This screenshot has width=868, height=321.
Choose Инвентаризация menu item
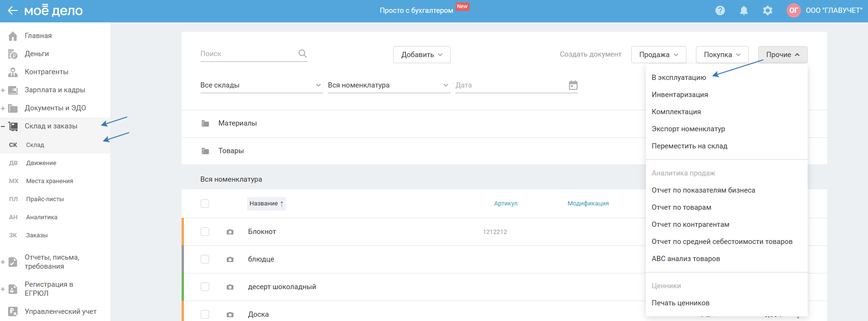(x=680, y=95)
